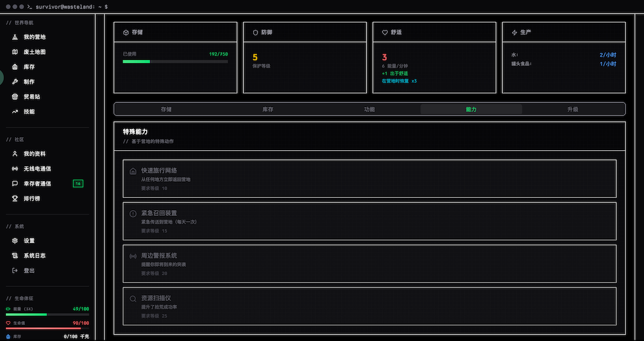Open 废土地图 map icon in sidebar
The image size is (644, 341).
[x=15, y=52]
